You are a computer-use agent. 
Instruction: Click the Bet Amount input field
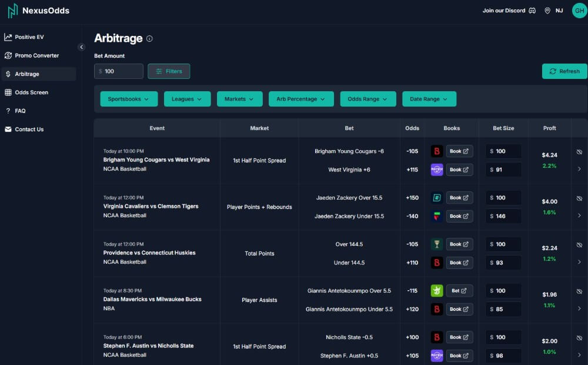pyautogui.click(x=118, y=71)
